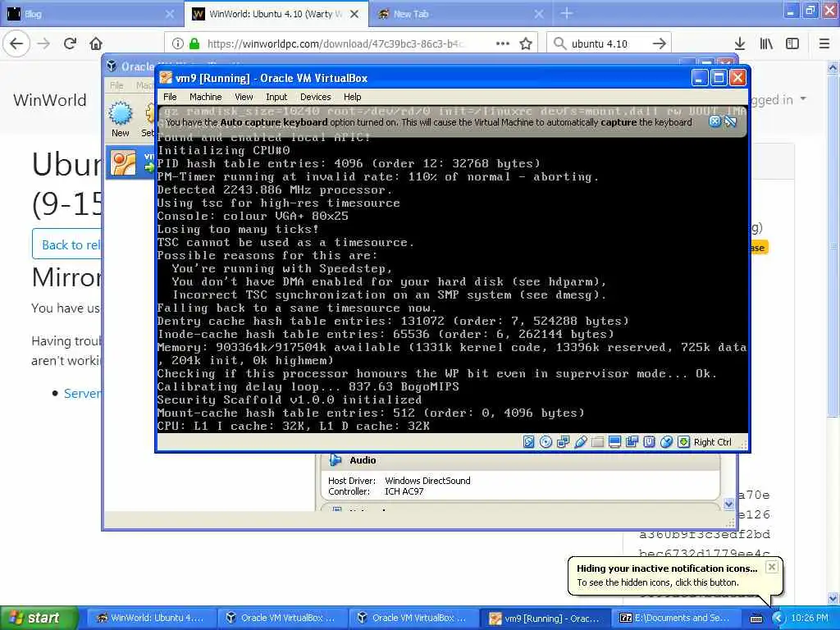Open the Machine menu in vm9 window
The image size is (840, 630).
click(x=205, y=97)
